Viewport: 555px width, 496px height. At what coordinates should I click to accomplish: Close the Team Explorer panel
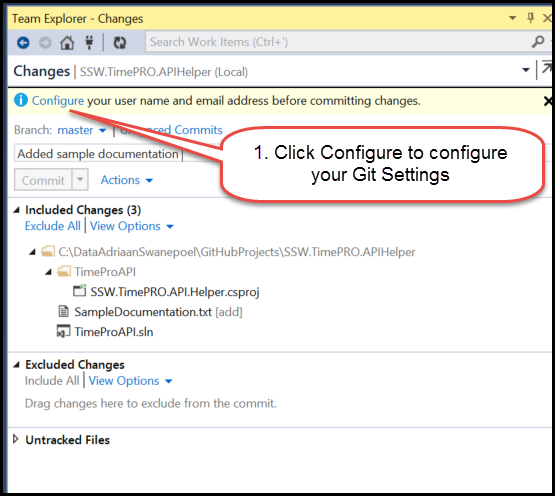point(547,18)
